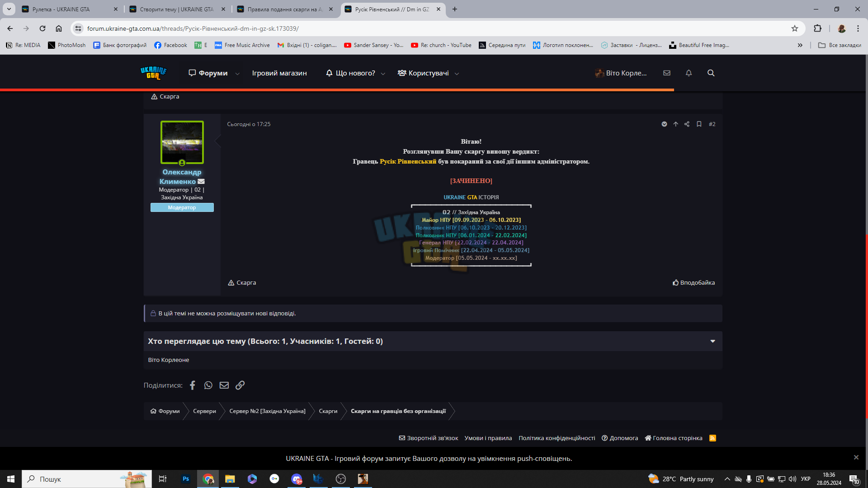Open the post #2 permalink number
The width and height of the screenshot is (868, 488).
[712, 124]
